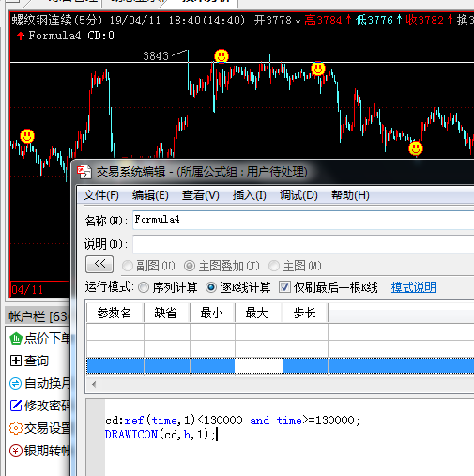The height and width of the screenshot is (476, 474).
Task: Click the 参数名 column header
Action: coord(115,313)
